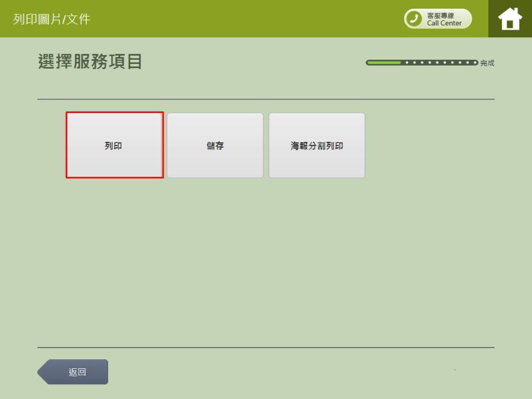Open the 客服專線 Call Center button
This screenshot has height=399, width=532.
tap(438, 19)
